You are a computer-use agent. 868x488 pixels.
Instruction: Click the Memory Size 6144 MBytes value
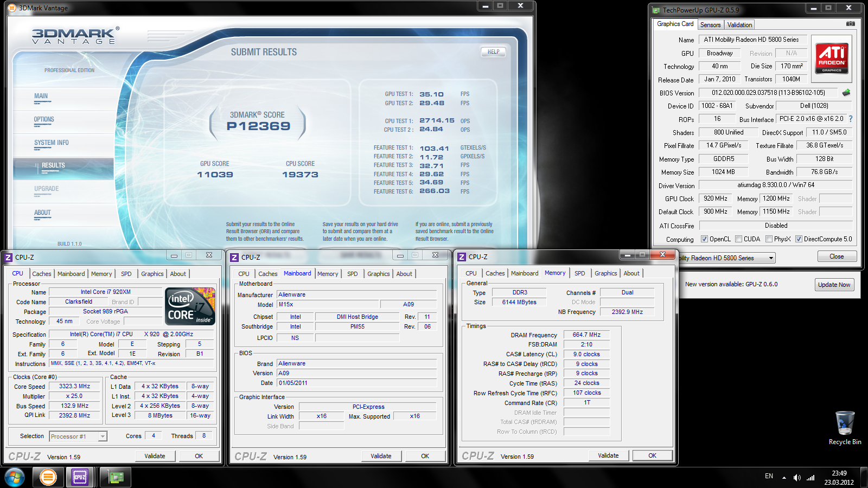[x=519, y=302]
